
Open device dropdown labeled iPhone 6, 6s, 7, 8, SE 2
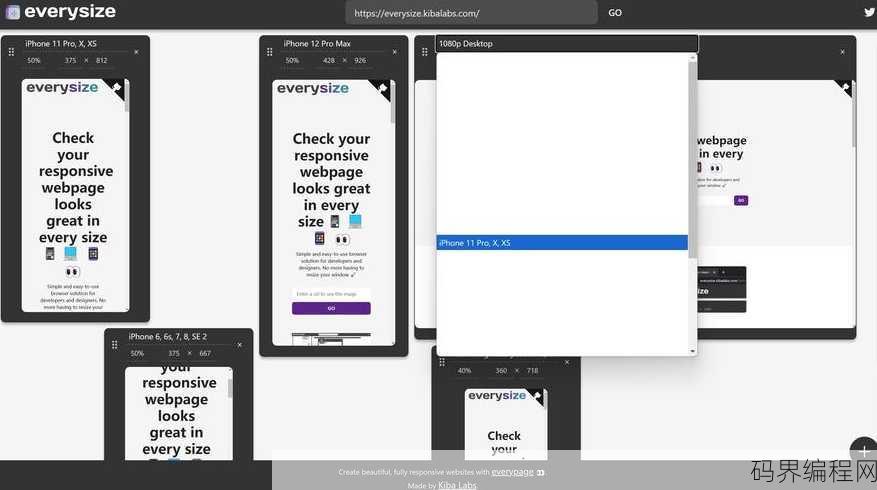coord(179,337)
